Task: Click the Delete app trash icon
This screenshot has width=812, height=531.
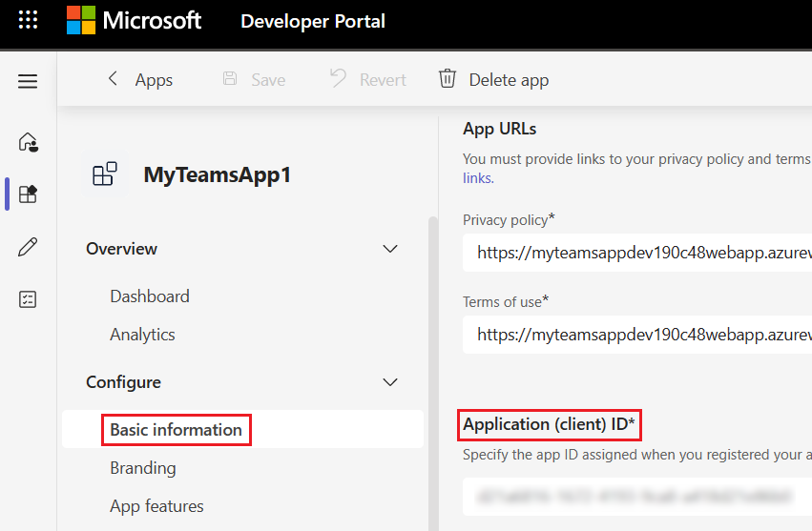Action: point(448,79)
